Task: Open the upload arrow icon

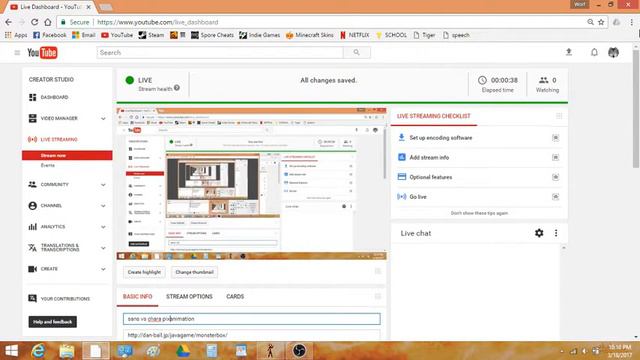Action: [569, 52]
